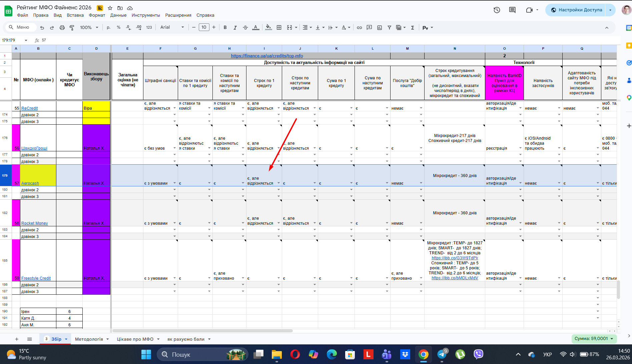Open the Windows Start menu
The width and height of the screenshot is (632, 364).
coord(146,354)
